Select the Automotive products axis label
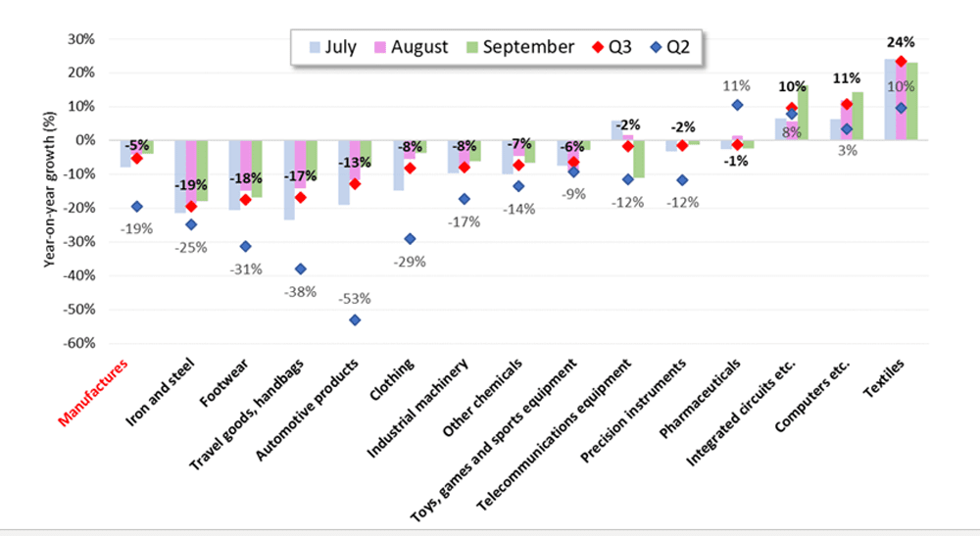 pos(307,410)
